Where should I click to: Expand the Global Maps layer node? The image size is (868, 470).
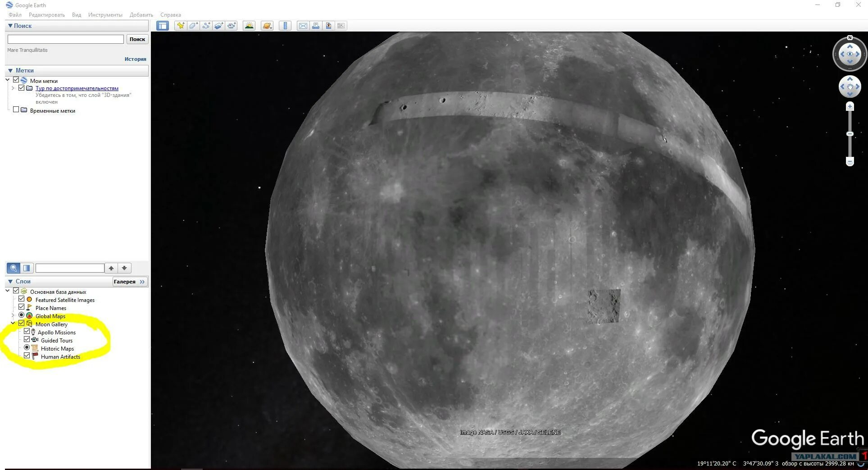pyautogui.click(x=13, y=315)
